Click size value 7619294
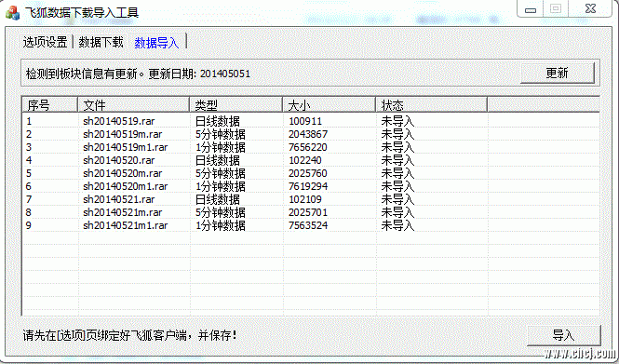 [x=308, y=186]
